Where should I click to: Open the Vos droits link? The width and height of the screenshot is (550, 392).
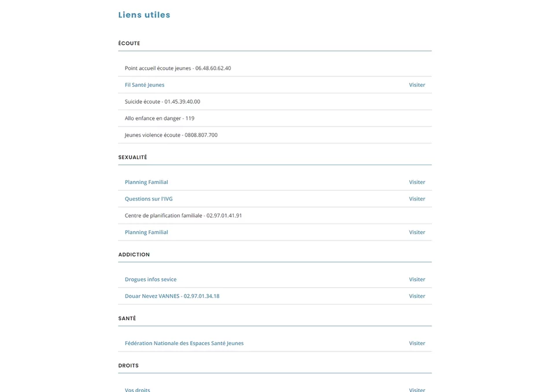click(x=138, y=390)
